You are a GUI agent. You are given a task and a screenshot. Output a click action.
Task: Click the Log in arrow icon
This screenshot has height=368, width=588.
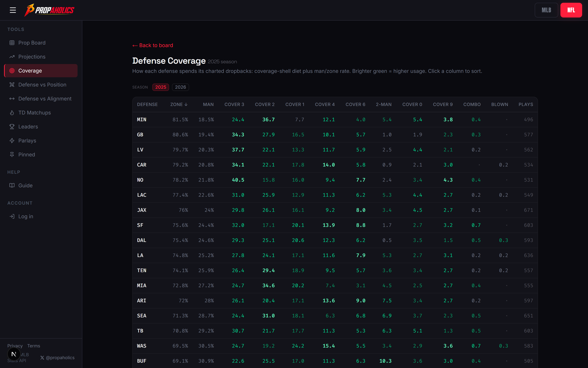tap(12, 216)
